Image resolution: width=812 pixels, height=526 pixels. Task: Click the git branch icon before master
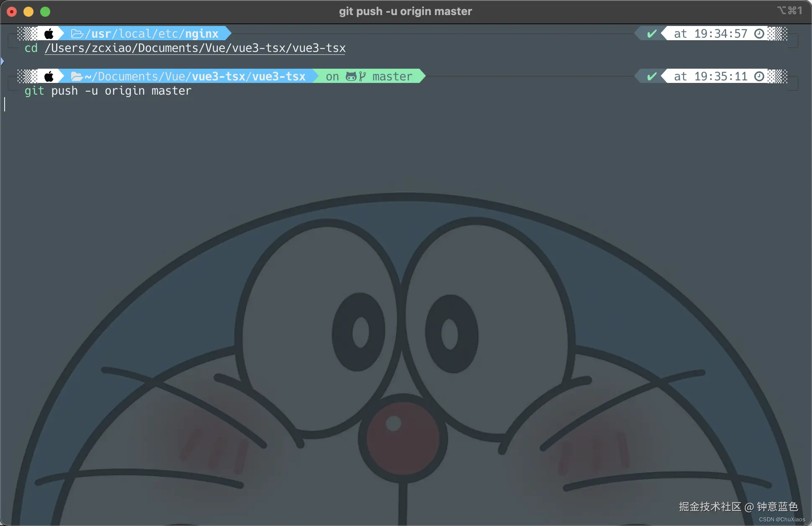tap(362, 76)
